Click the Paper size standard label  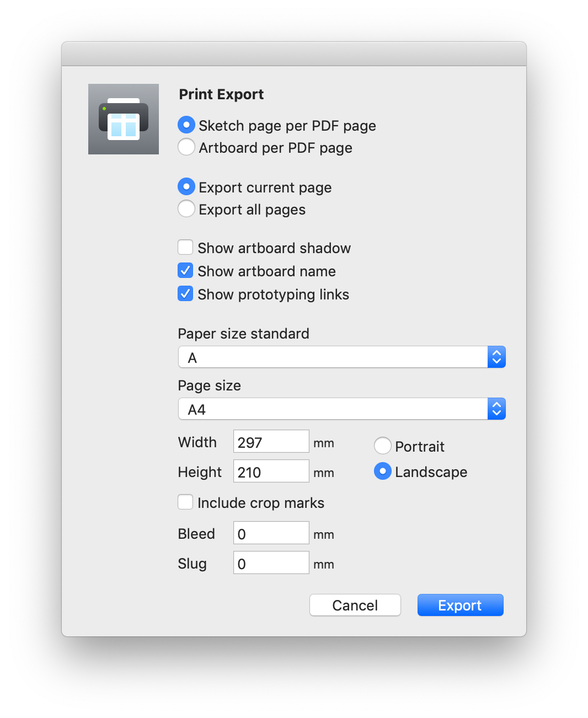click(243, 334)
